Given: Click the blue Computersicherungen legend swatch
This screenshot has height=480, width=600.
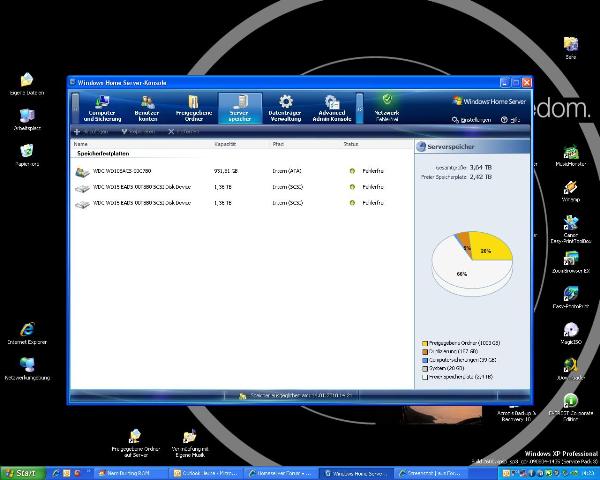Looking at the screenshot, I should point(424,360).
